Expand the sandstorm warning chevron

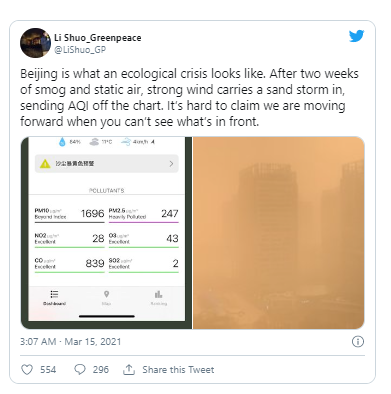click(x=171, y=164)
